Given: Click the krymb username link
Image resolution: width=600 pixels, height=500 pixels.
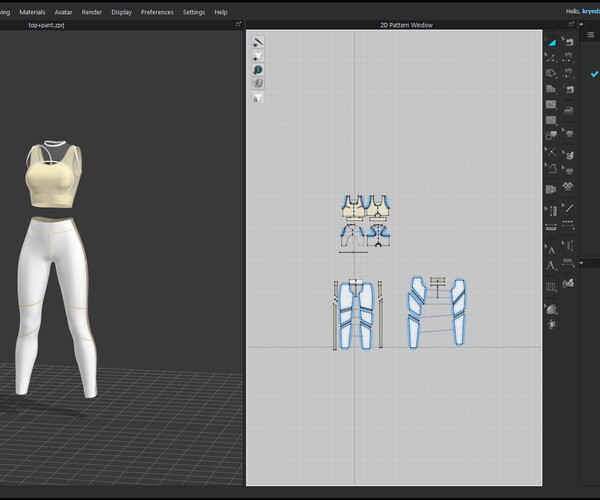Looking at the screenshot, I should tap(591, 11).
